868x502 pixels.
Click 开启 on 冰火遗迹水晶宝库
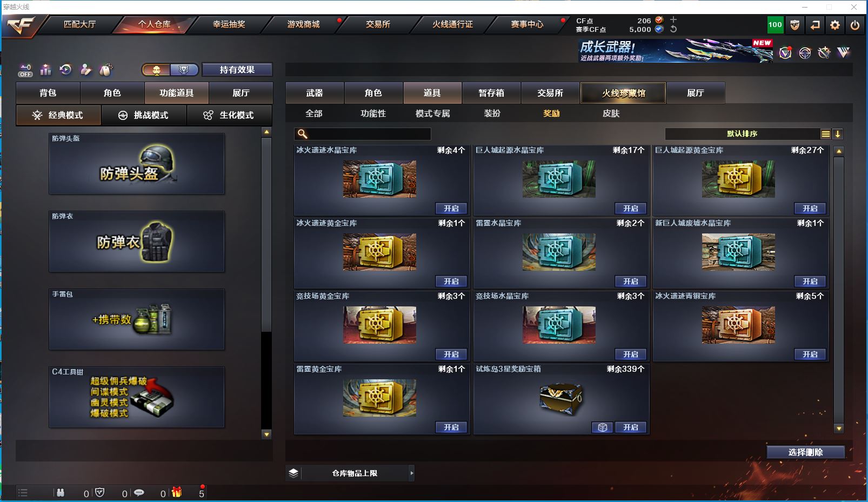pyautogui.click(x=451, y=209)
